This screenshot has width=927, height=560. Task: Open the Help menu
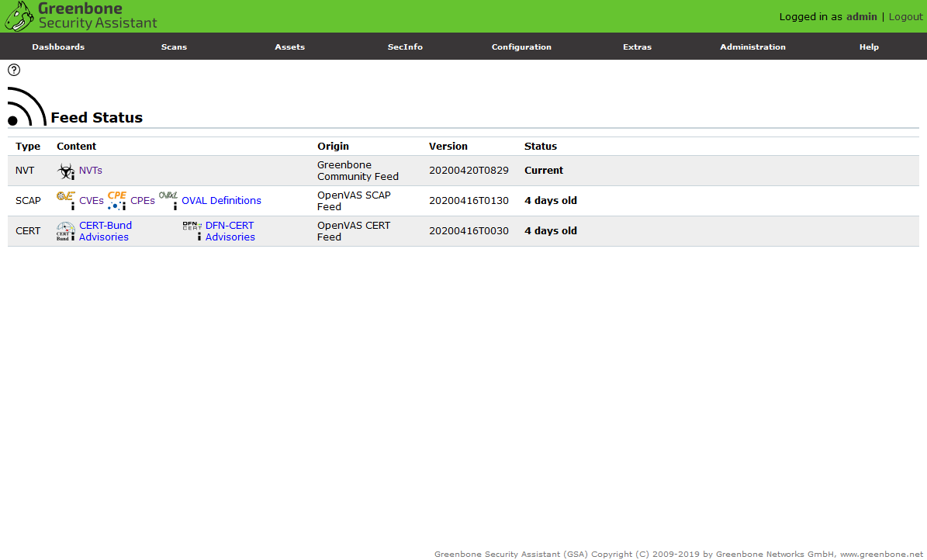click(869, 47)
